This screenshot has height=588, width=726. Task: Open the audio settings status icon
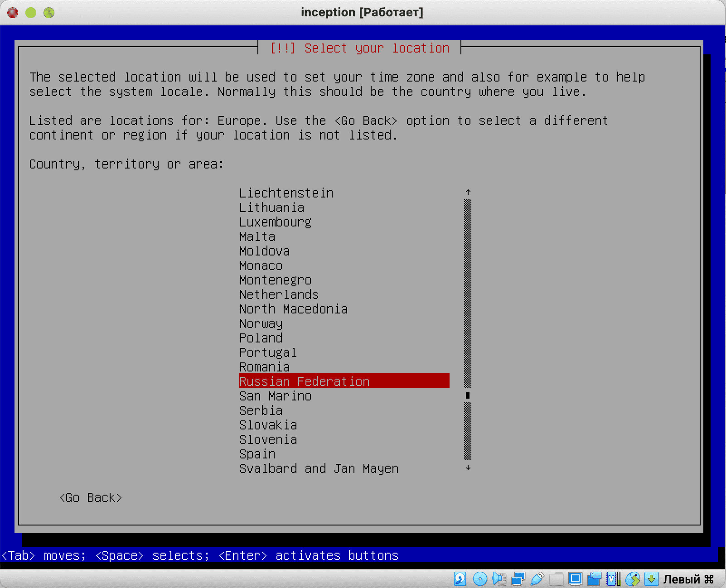coord(499,578)
